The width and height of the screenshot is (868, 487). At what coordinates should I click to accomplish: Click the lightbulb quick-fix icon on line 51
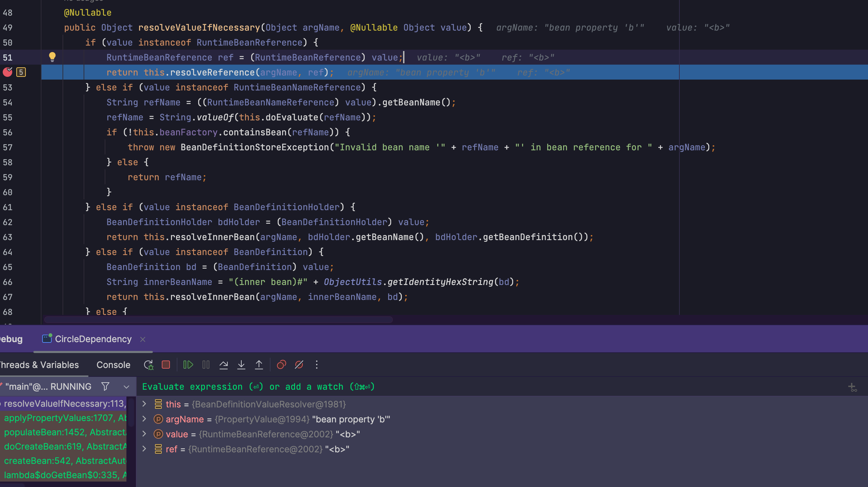tap(52, 57)
